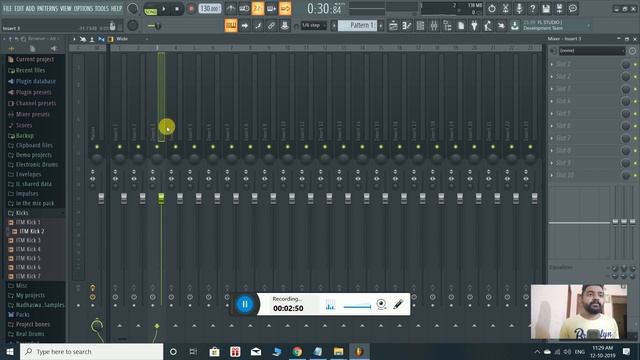Open the TOOLS menu
This screenshot has height=360, width=640.
tap(102, 8)
